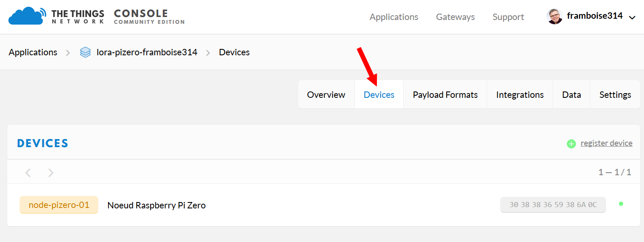Viewport: 644px width, 242px height.
Task: Click the device EUI hex field
Action: tap(553, 205)
